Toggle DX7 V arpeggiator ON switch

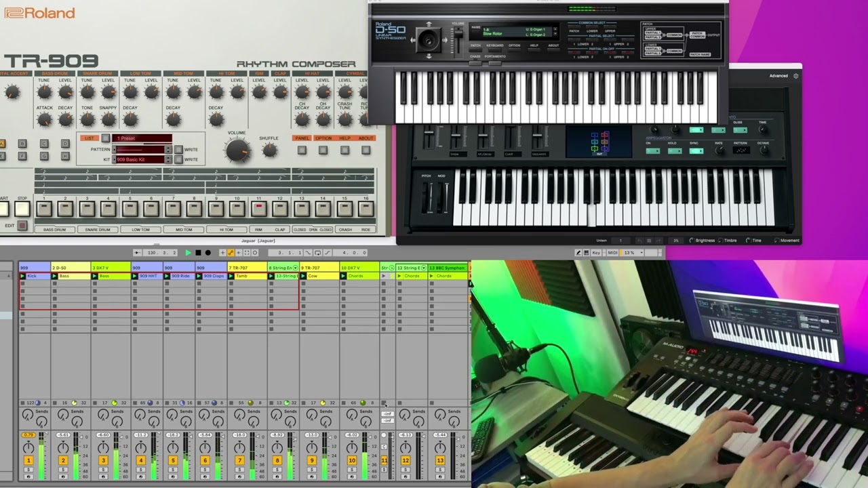tap(652, 151)
